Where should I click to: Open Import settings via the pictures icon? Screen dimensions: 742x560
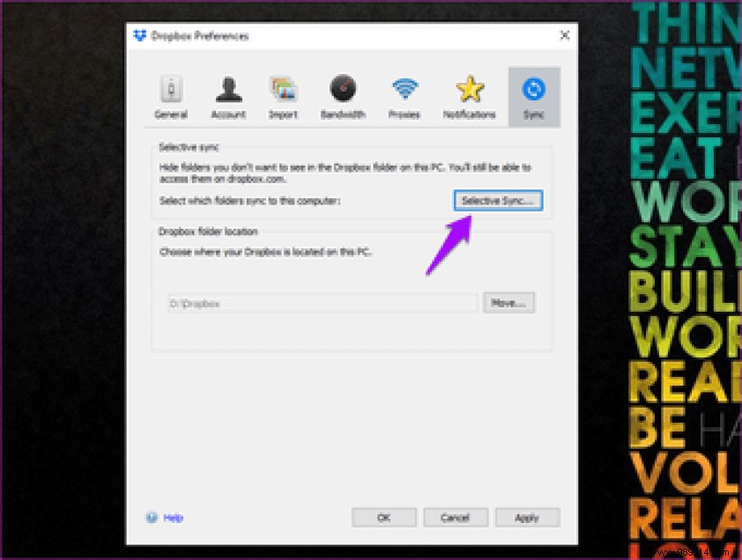point(284,86)
